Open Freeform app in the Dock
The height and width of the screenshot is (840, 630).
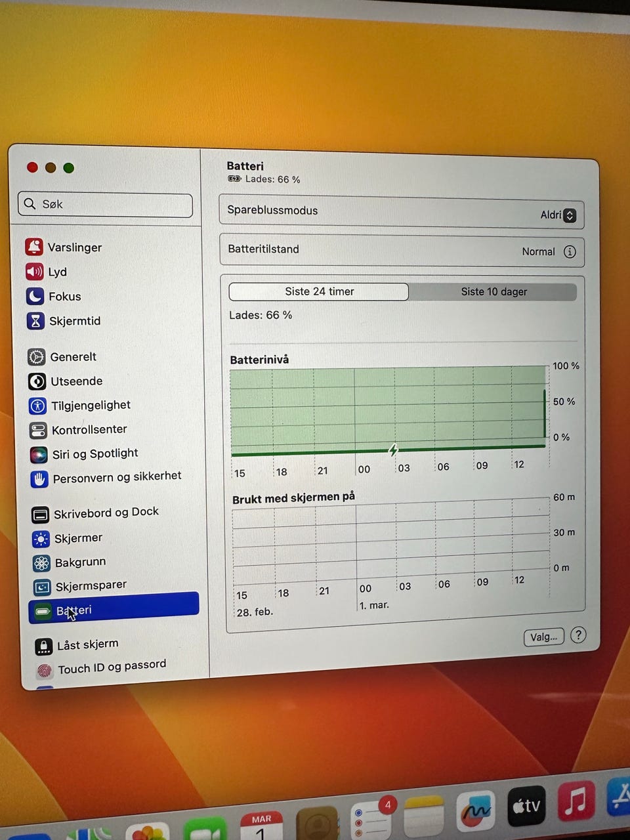[x=476, y=811]
